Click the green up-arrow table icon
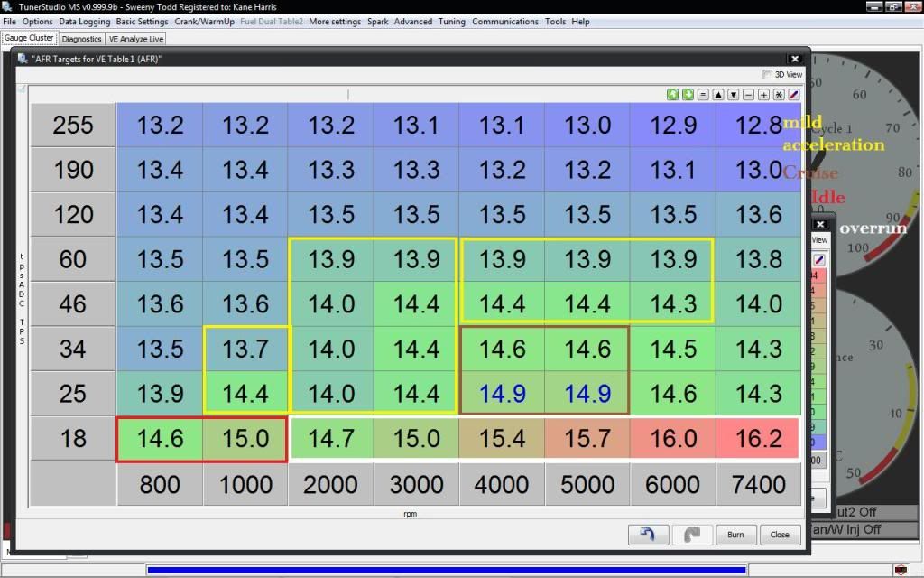Screen dimensions: 924x578 672,94
